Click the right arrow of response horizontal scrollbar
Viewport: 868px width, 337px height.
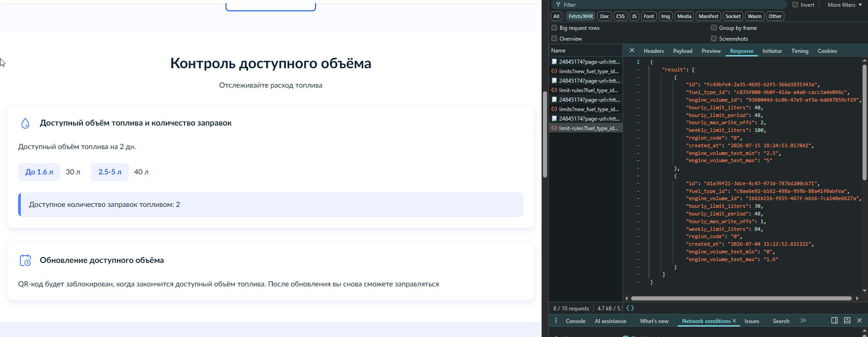tap(857, 299)
